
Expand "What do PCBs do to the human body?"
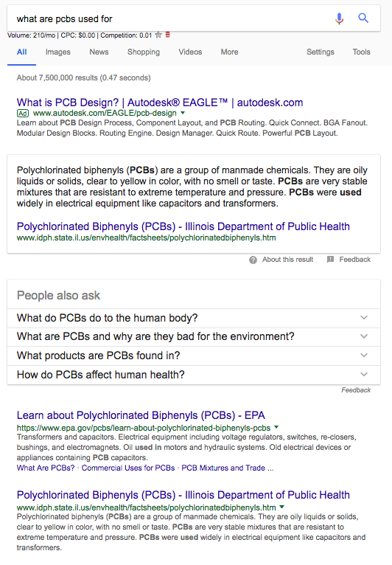[x=194, y=318]
